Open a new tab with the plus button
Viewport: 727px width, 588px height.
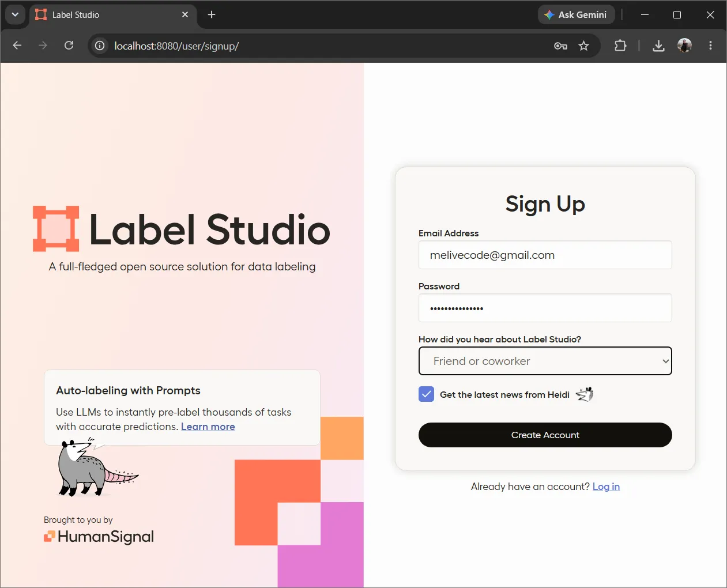click(212, 14)
